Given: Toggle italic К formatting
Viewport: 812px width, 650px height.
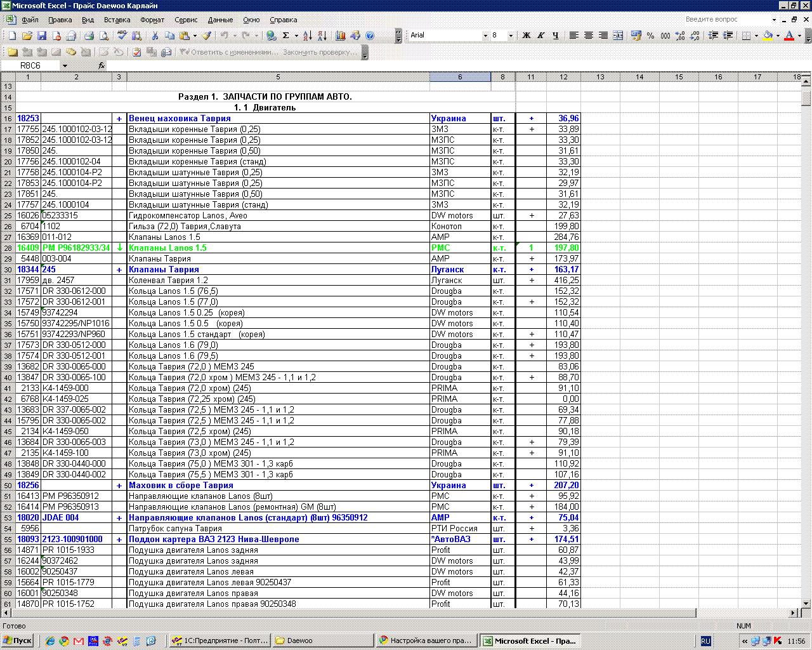Looking at the screenshot, I should 541,36.
